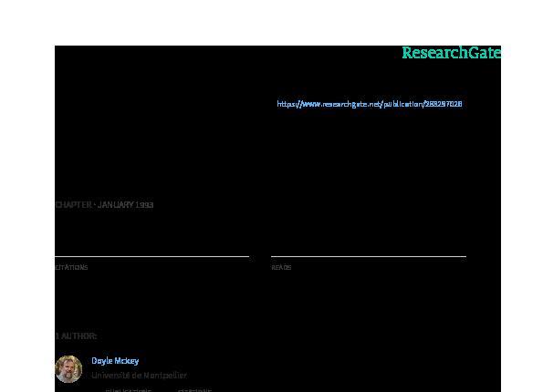
Task: Click the '1 AUTHOR:' heading
Action: (x=76, y=336)
